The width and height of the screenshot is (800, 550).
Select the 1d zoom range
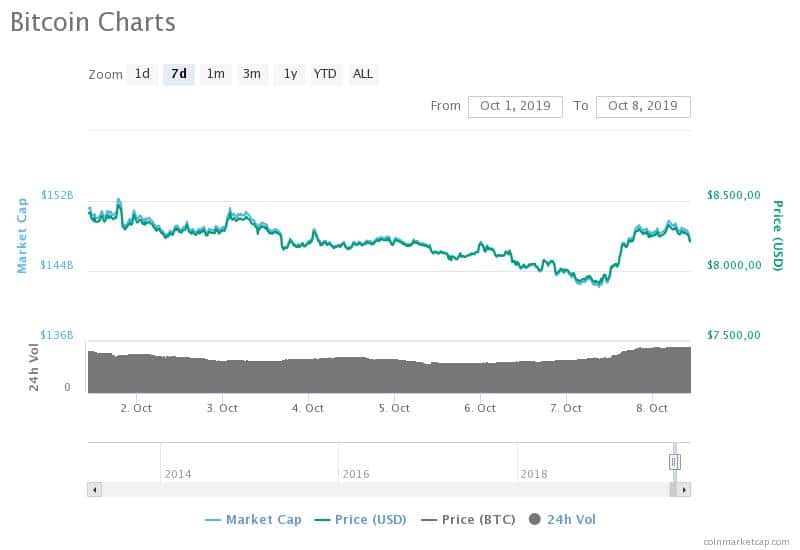tap(142, 74)
